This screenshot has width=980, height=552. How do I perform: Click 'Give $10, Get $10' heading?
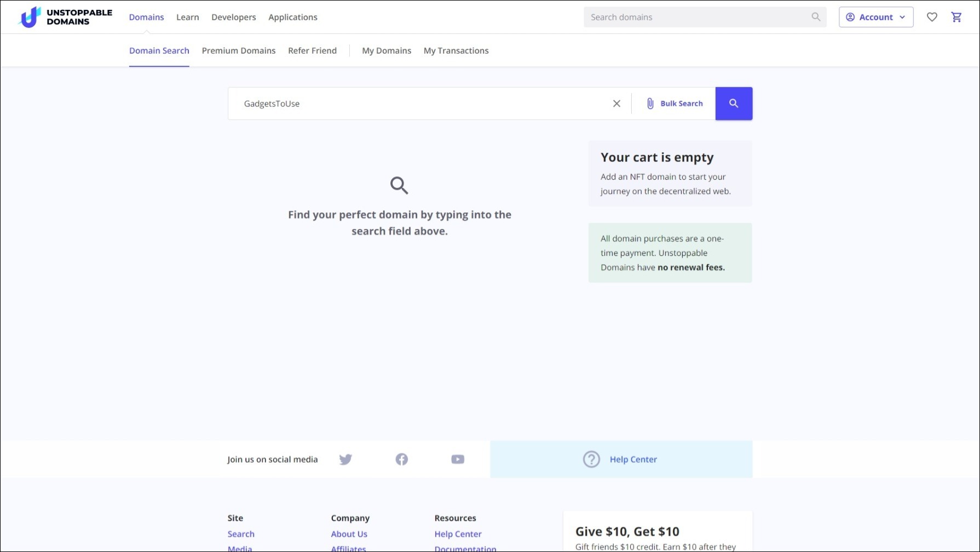627,532
